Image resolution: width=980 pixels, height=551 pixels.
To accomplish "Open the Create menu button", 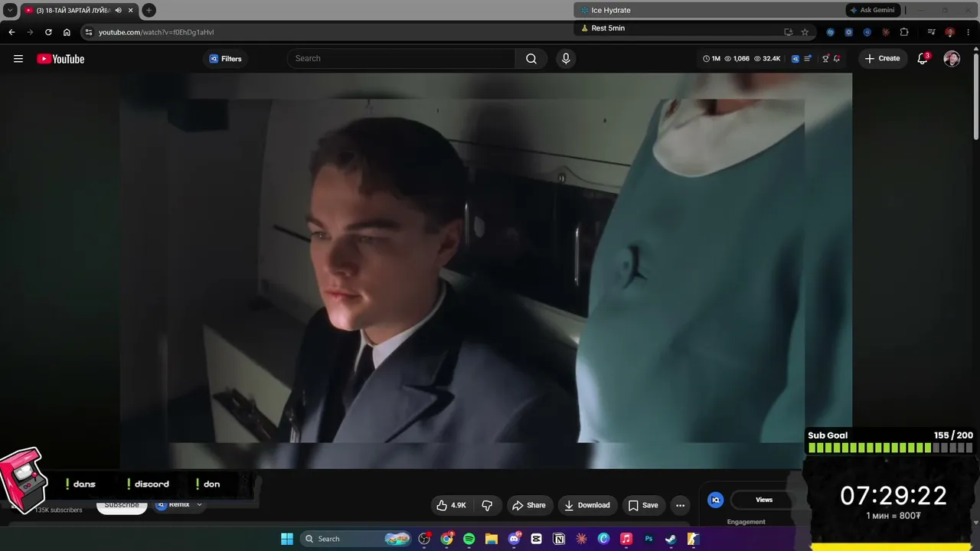I will click(x=882, y=59).
